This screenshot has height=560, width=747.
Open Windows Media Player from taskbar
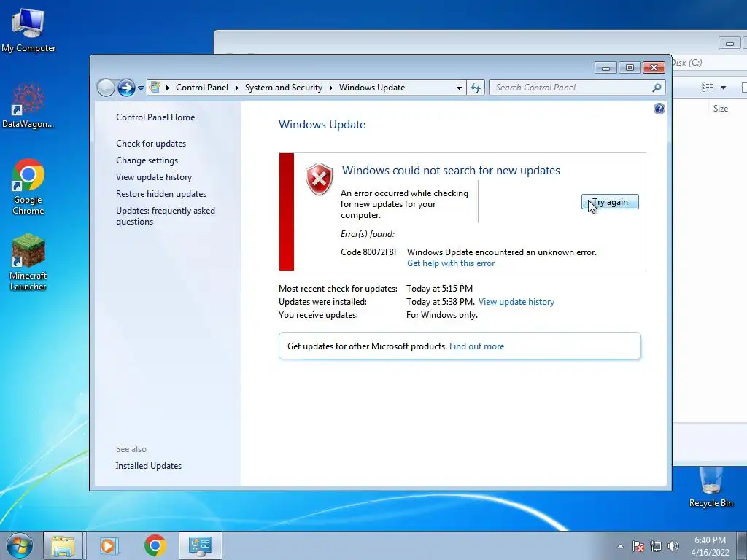(x=109, y=545)
